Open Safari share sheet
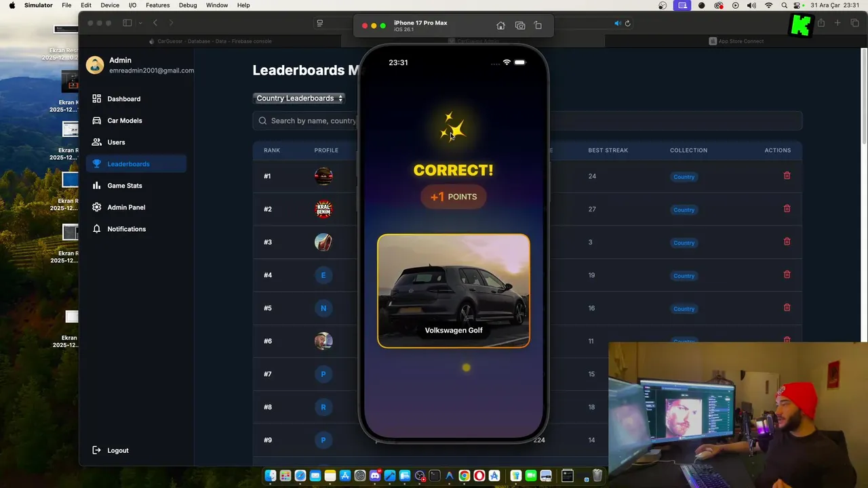868x488 pixels. pyautogui.click(x=821, y=23)
